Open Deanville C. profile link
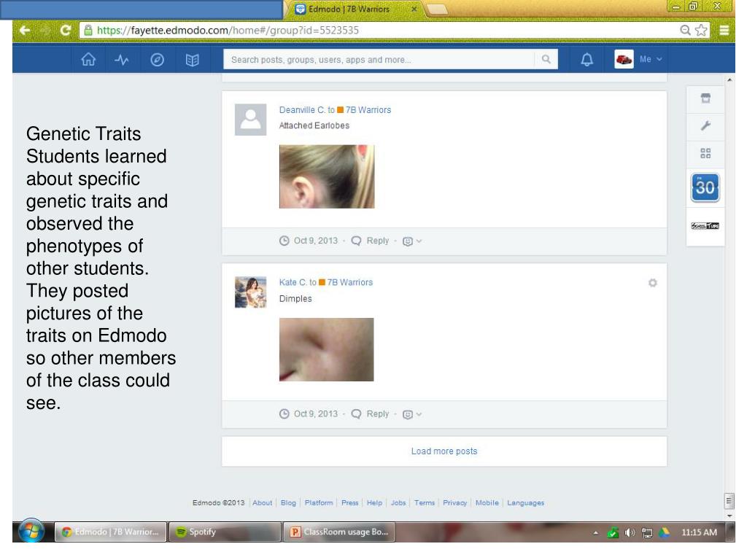 click(302, 110)
